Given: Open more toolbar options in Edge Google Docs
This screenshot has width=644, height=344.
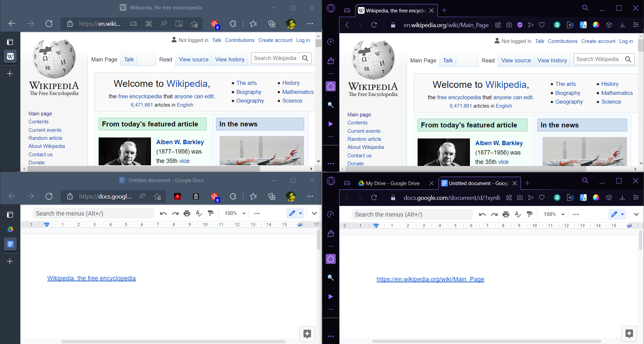Looking at the screenshot, I should [257, 213].
